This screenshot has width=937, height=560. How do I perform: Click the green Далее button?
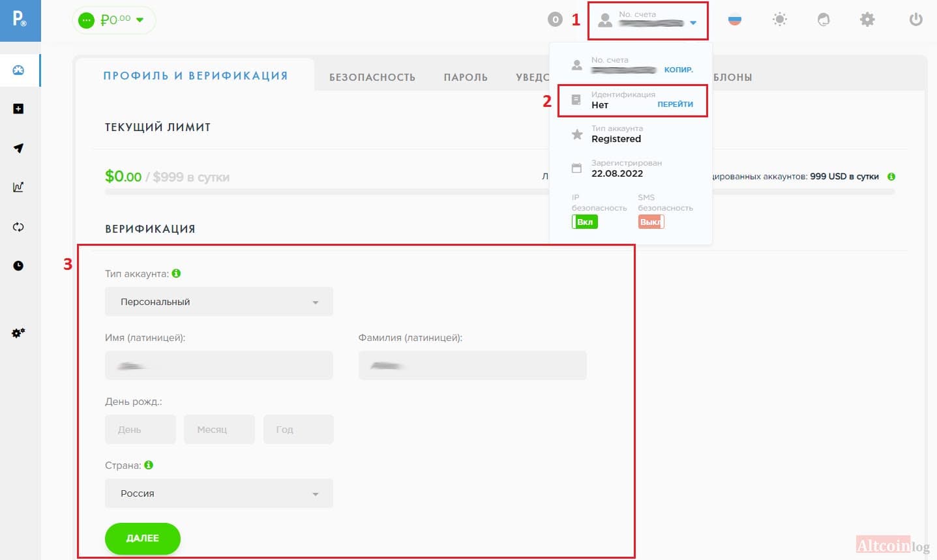(143, 538)
